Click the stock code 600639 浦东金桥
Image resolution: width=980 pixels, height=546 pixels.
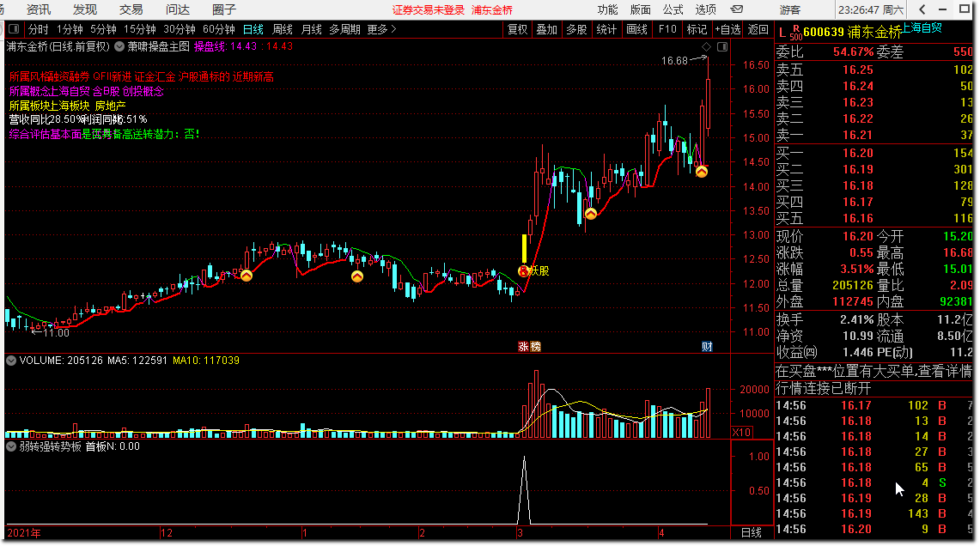click(853, 33)
